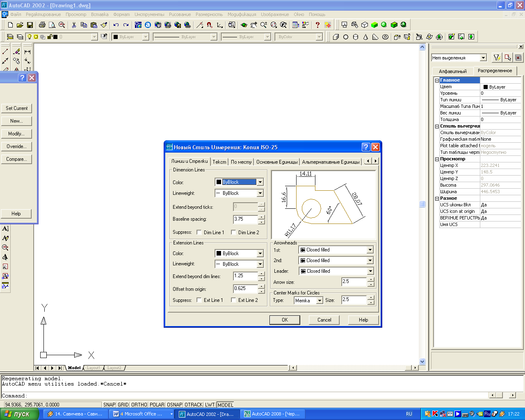525x420 pixels.
Task: Toggle Suppress Ext Line 2 checkbox
Action: click(233, 300)
